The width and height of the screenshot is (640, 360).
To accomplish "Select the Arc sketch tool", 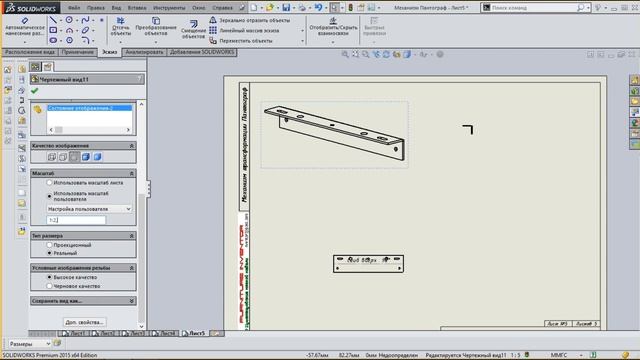I will [x=69, y=30].
